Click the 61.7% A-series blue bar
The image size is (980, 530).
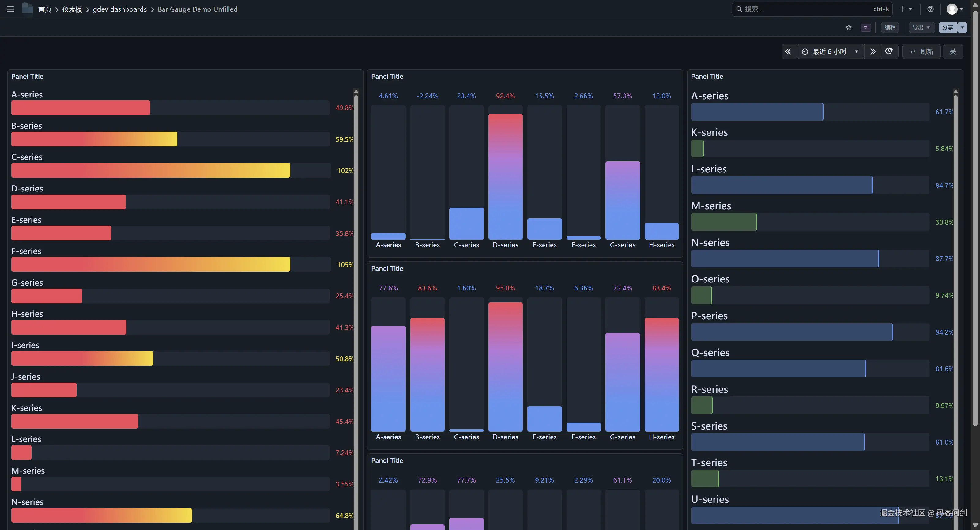click(x=757, y=112)
